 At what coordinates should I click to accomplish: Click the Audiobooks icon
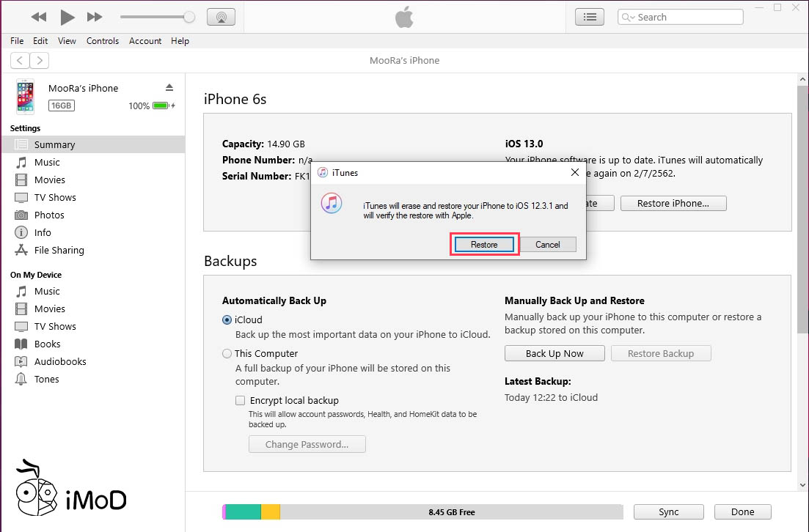21,361
